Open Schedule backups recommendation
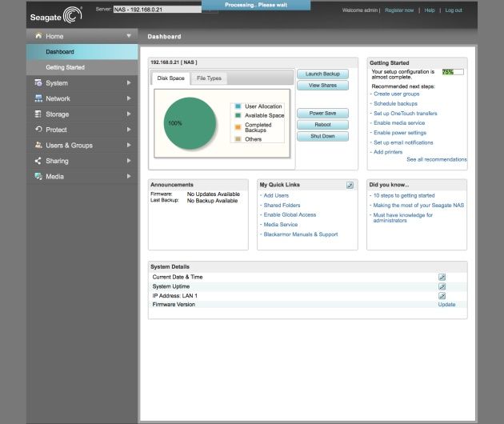This screenshot has height=424, width=504. tap(395, 103)
